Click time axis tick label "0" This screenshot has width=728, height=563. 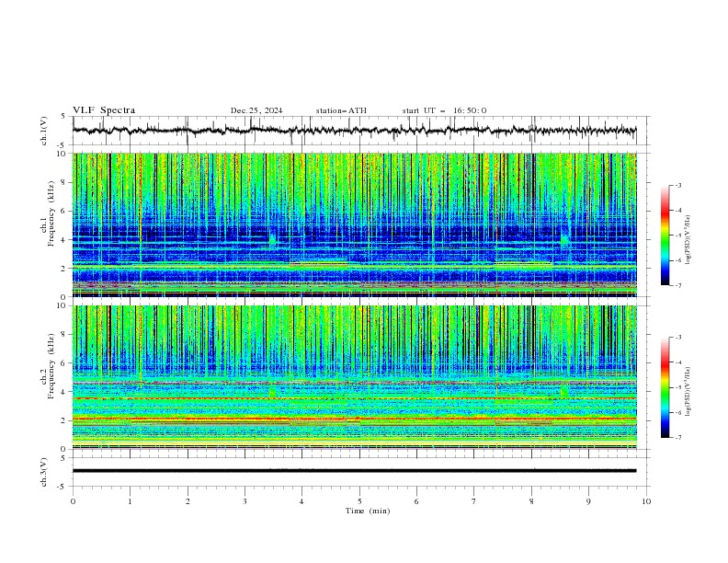pos(73,501)
